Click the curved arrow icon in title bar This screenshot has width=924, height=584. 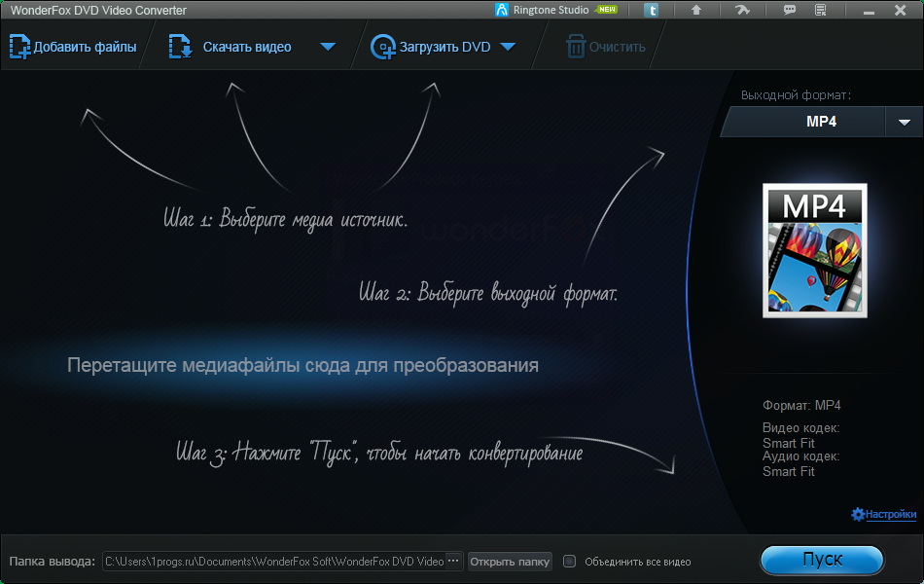742,10
